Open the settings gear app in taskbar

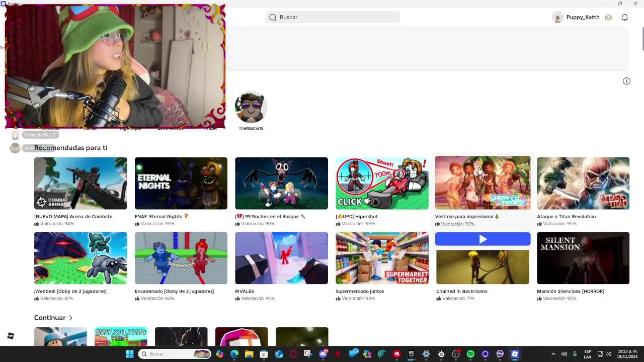[426, 354]
